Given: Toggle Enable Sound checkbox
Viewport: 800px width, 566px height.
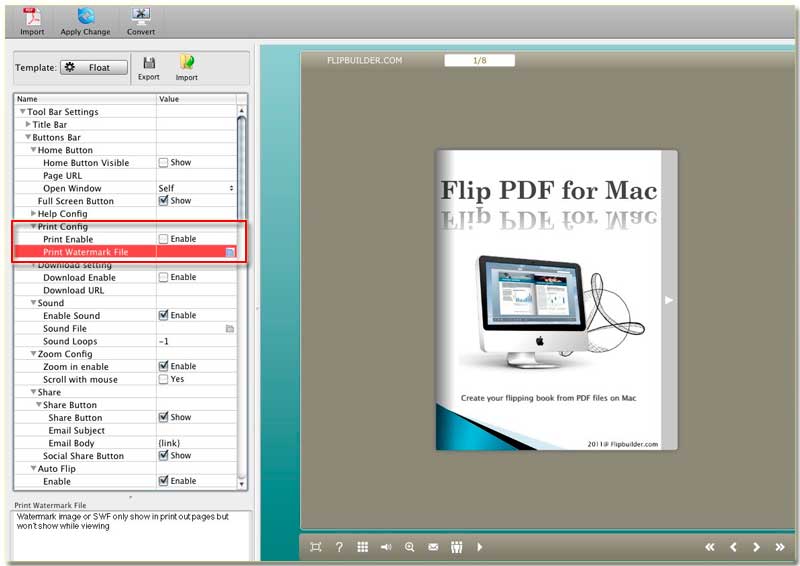Looking at the screenshot, I should [163, 315].
